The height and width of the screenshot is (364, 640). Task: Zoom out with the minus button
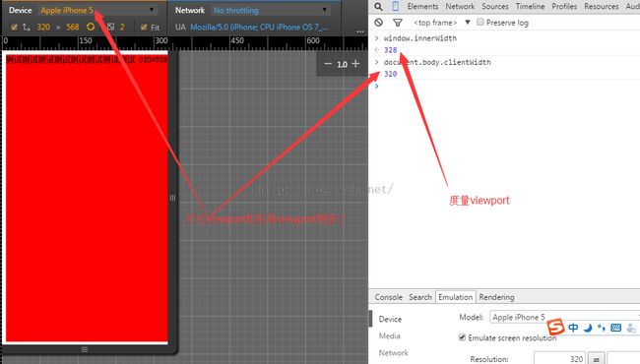pyautogui.click(x=328, y=64)
